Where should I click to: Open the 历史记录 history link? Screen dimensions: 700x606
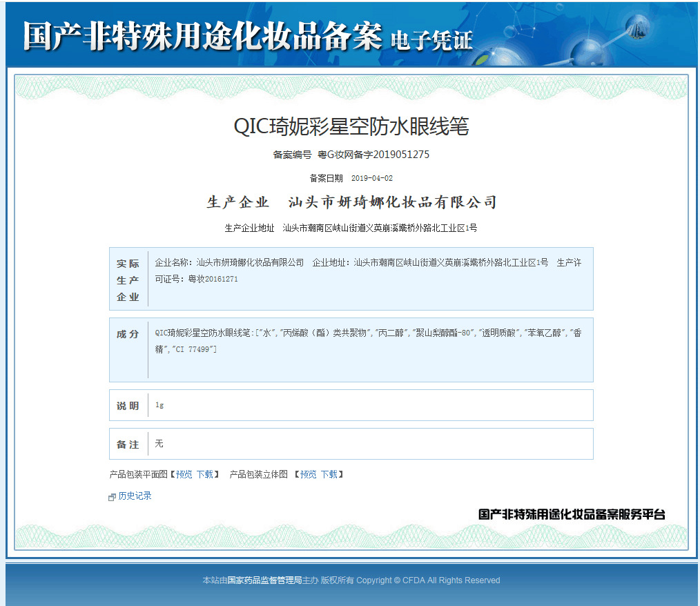click(x=135, y=496)
